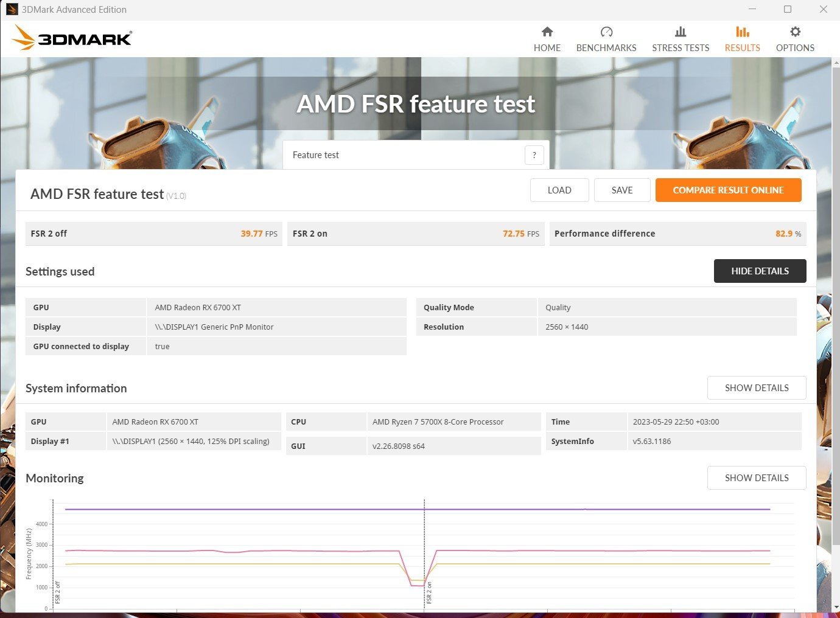This screenshot has height=618, width=840.
Task: Click the LOAD button
Action: pos(559,190)
